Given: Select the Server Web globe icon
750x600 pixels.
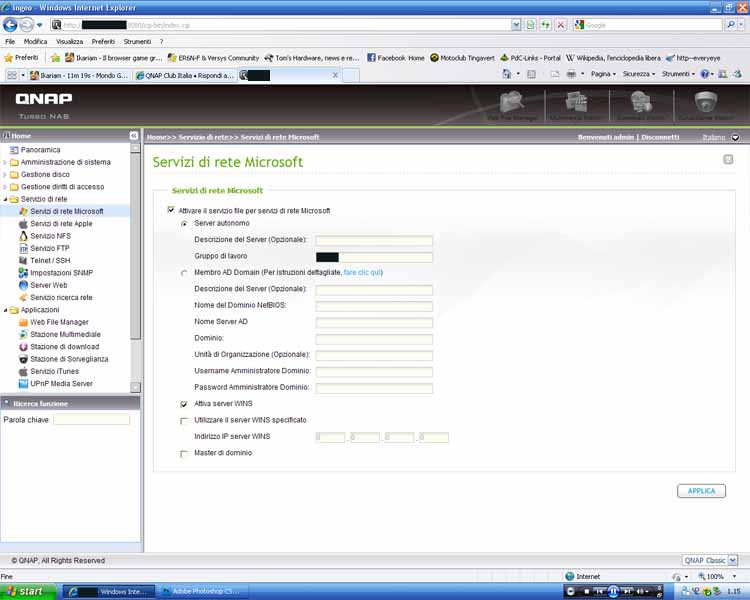Looking at the screenshot, I should pyautogui.click(x=23, y=285).
